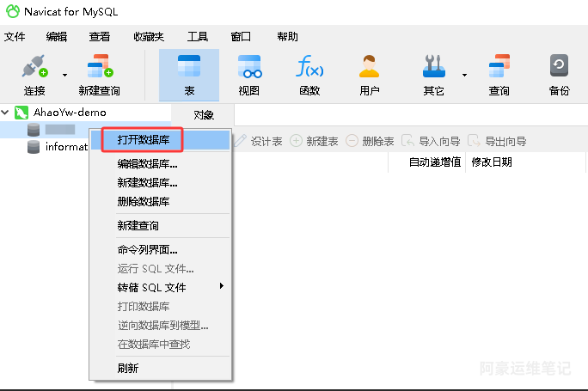588x391 pixels.
Task: Select the information_schema database entry
Action: (66, 147)
